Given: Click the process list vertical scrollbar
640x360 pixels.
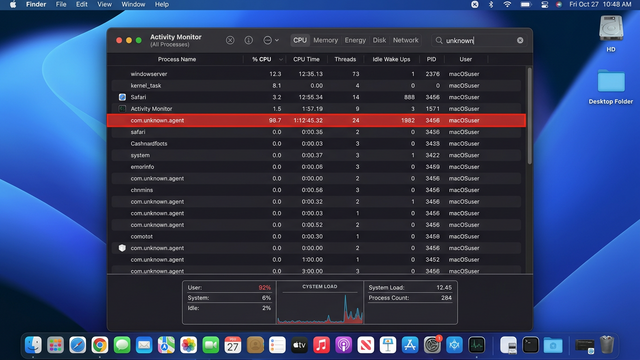Looking at the screenshot, I should [529, 116].
